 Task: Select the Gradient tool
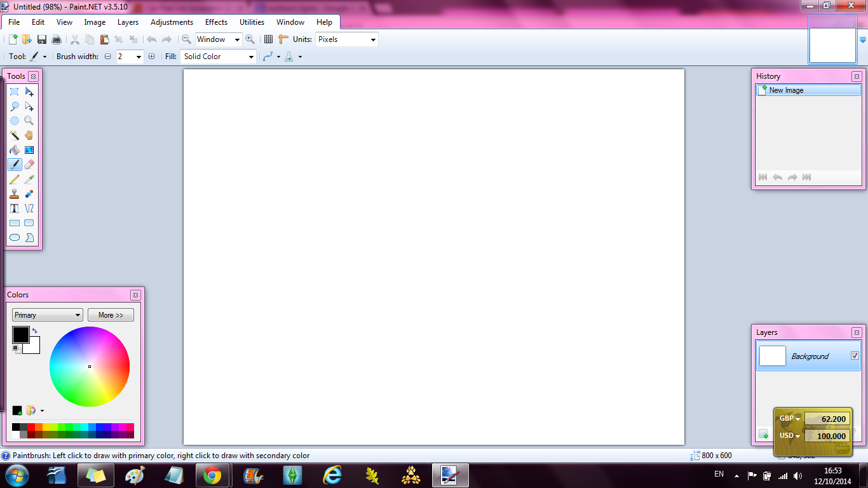point(29,150)
